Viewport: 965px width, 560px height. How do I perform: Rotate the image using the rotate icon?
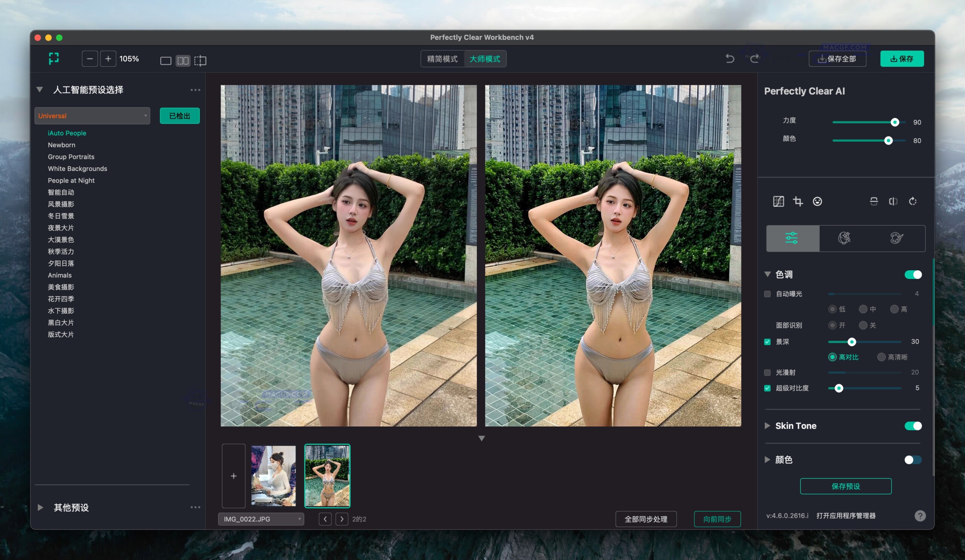(x=913, y=202)
